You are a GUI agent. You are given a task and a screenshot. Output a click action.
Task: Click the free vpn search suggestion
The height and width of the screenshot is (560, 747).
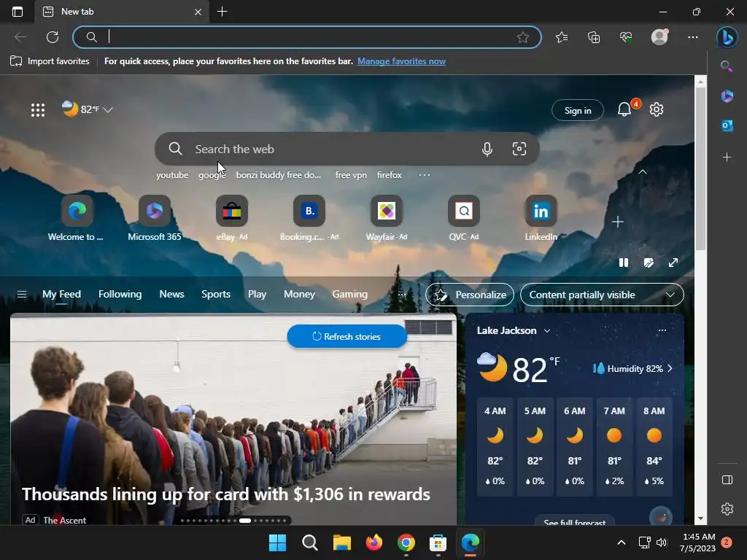coord(351,175)
